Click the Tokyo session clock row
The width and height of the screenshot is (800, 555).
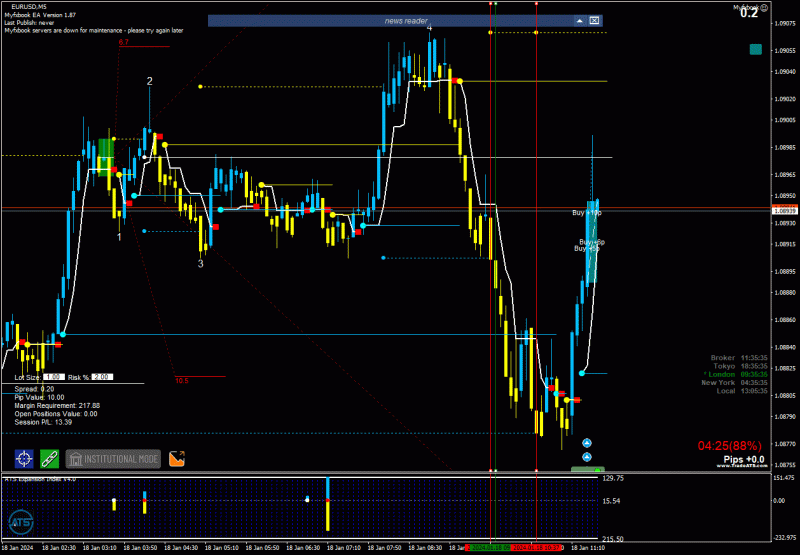[740, 366]
